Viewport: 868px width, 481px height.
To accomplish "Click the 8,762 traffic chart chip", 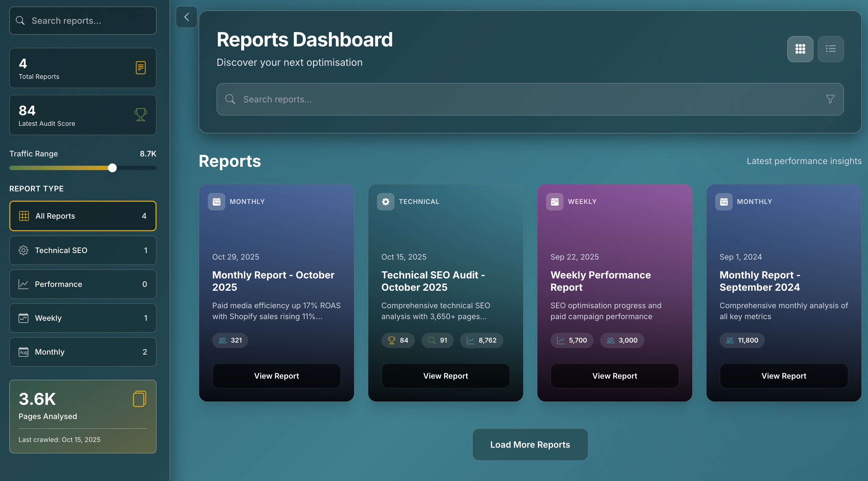I will 481,340.
